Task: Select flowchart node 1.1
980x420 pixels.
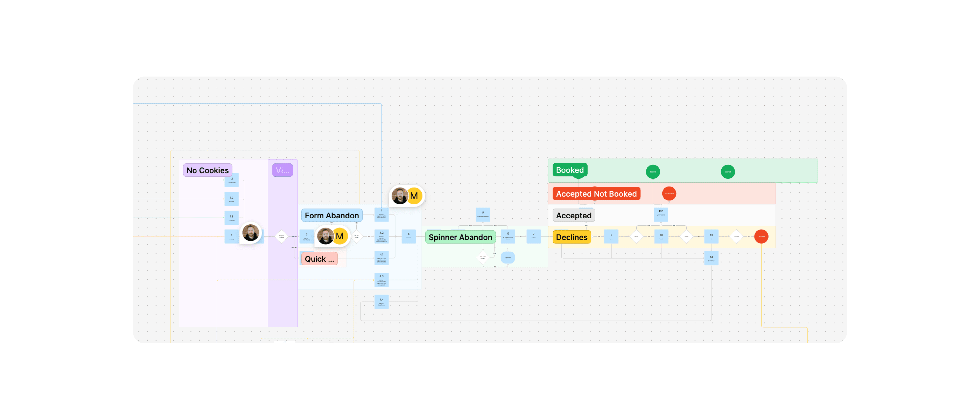Action: (x=231, y=180)
